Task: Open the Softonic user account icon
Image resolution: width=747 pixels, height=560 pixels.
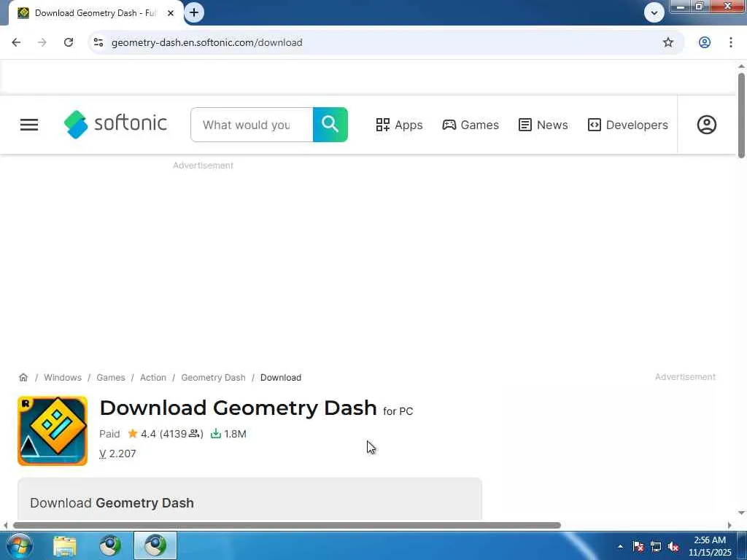Action: pyautogui.click(x=706, y=125)
